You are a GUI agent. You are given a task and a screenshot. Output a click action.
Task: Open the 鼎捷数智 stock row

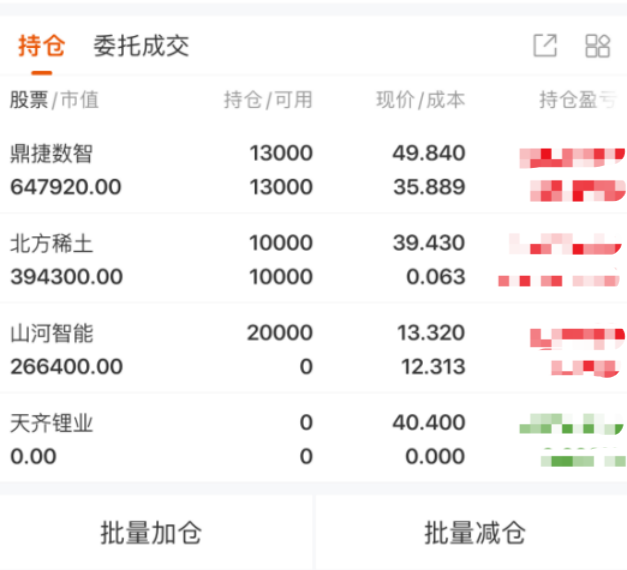point(314,170)
